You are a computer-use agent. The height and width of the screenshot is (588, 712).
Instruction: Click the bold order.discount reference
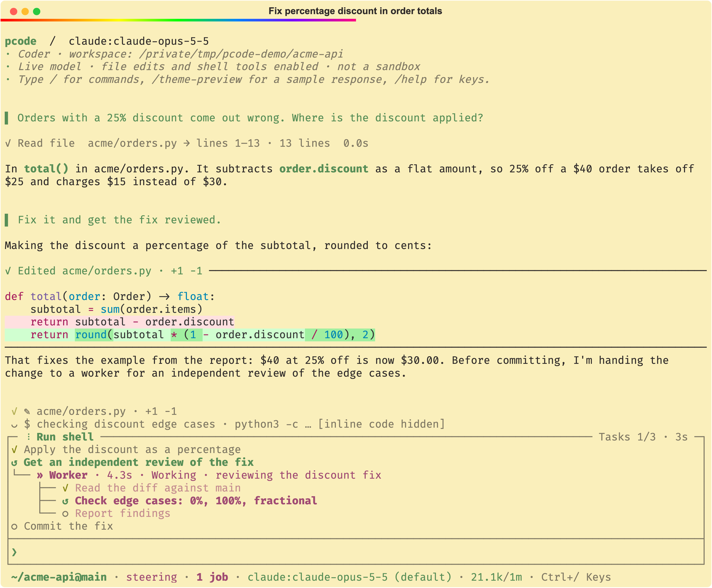click(x=324, y=169)
